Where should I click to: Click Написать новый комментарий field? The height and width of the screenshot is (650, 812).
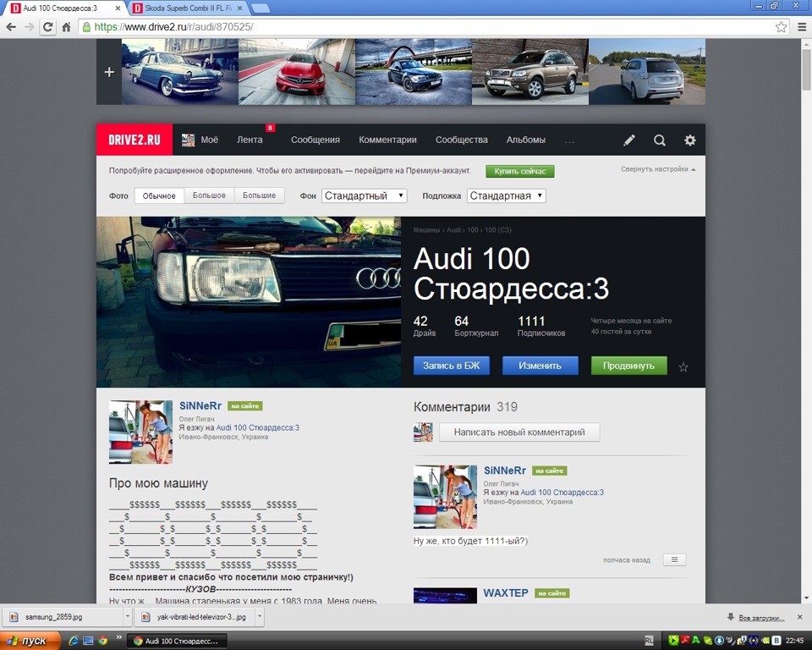[519, 432]
